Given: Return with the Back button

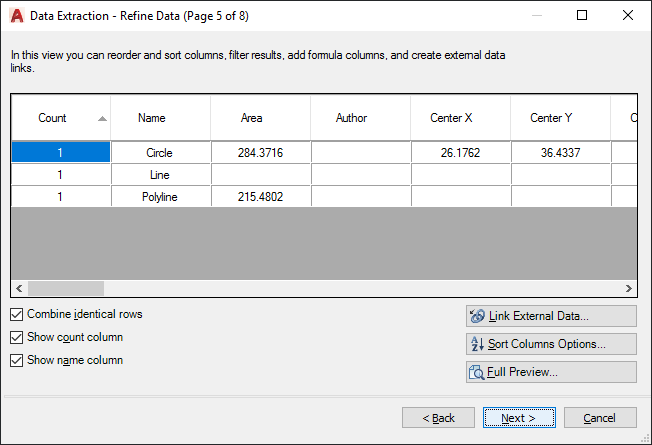Looking at the screenshot, I should [x=438, y=418].
